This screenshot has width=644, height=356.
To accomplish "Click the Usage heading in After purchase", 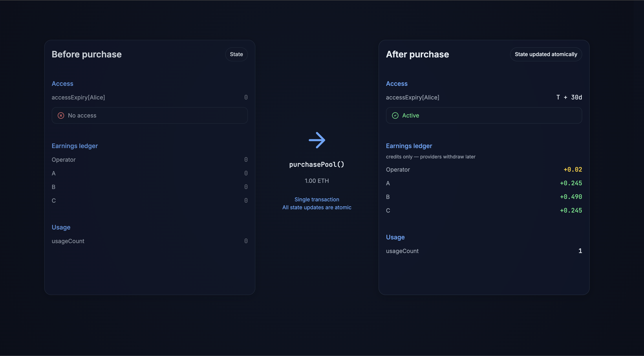I will (395, 237).
